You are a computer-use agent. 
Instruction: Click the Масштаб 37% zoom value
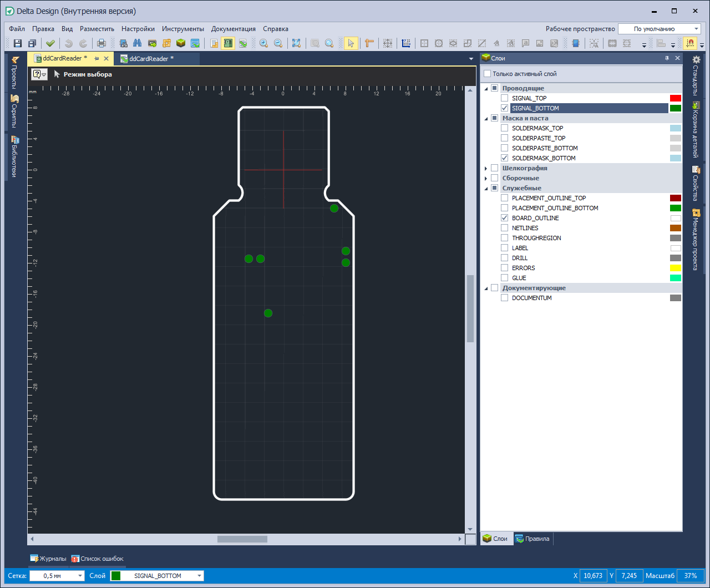pos(691,576)
